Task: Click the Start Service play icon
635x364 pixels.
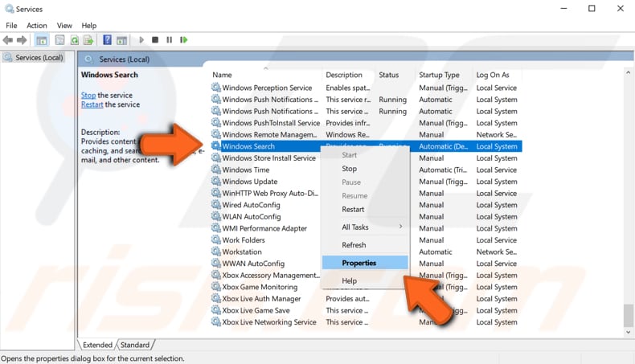Action: click(x=141, y=39)
